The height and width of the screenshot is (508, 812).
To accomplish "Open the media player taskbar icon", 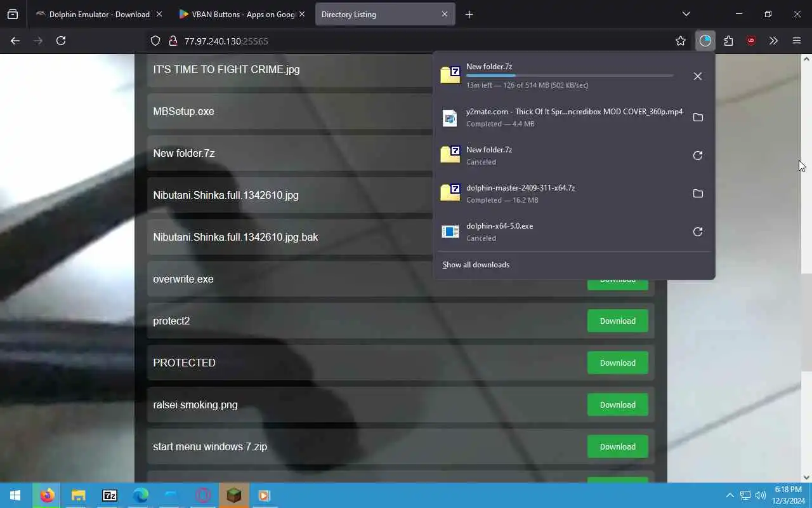I will click(265, 495).
